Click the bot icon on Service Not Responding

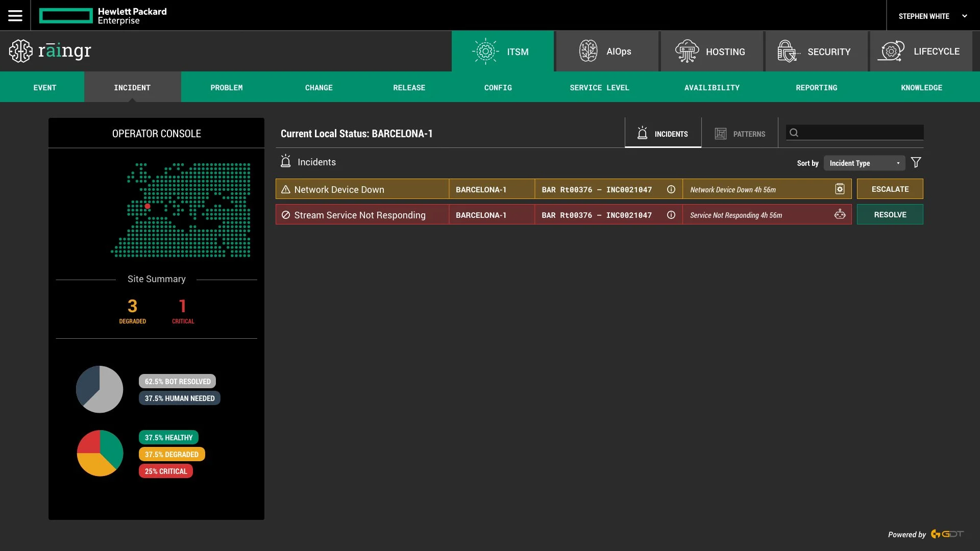(x=840, y=215)
